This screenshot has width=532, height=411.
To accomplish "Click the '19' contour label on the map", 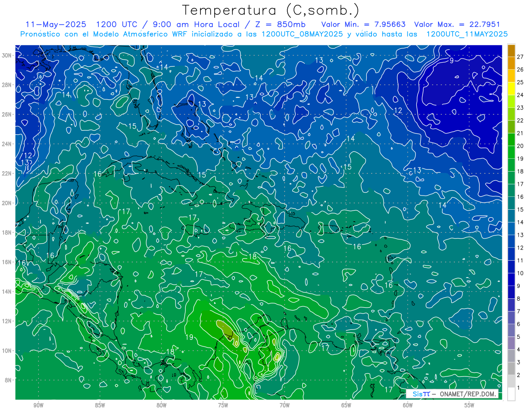I will point(189,337).
